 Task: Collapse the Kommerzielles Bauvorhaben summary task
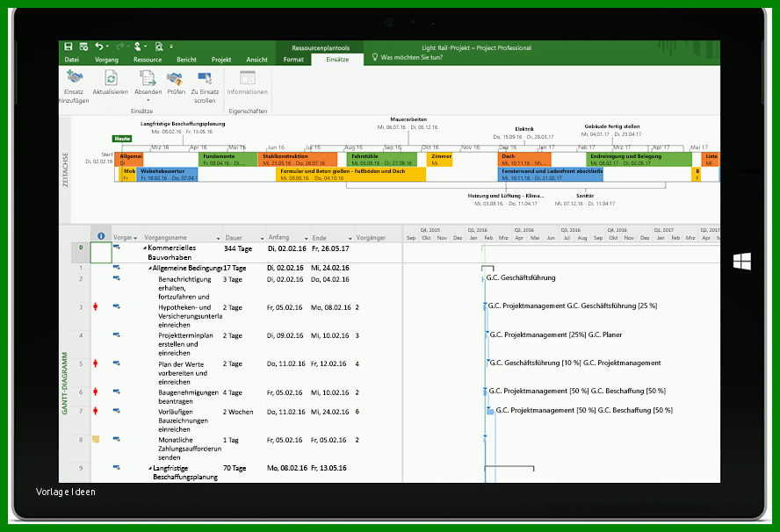tap(145, 248)
